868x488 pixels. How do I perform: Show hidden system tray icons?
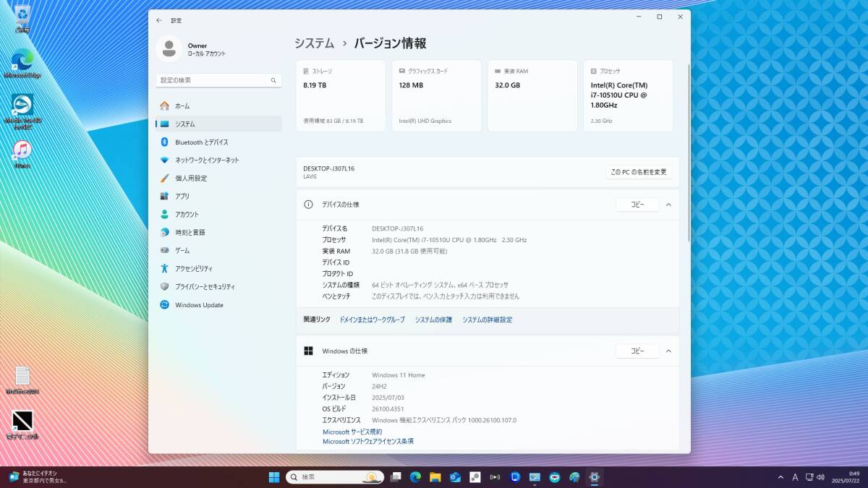click(780, 477)
